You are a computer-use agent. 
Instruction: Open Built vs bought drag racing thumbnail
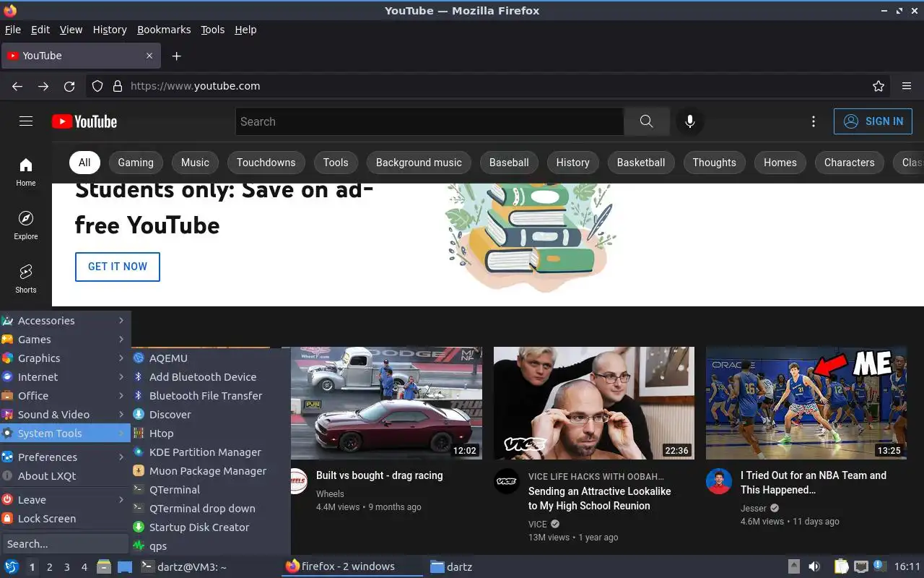coord(386,403)
